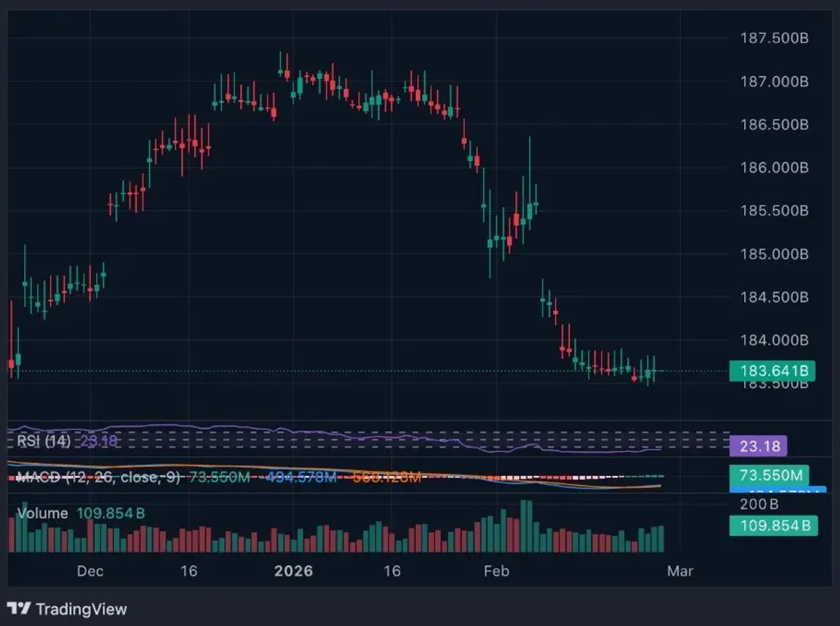Click the 2026 label on the time axis

pos(294,571)
